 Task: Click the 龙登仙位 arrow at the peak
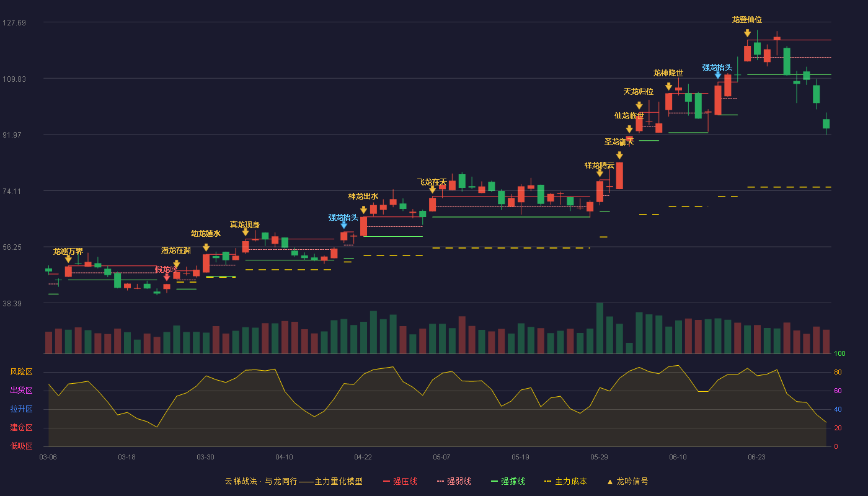(x=747, y=33)
